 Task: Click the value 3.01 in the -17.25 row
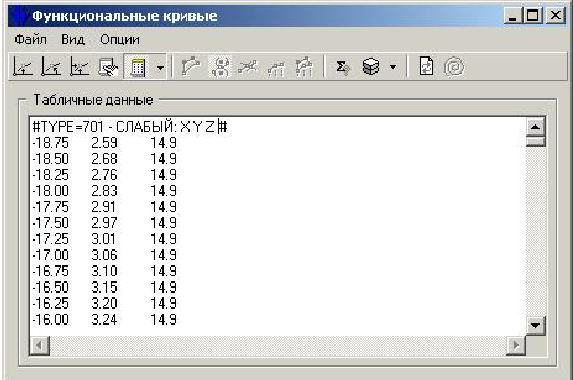(103, 239)
